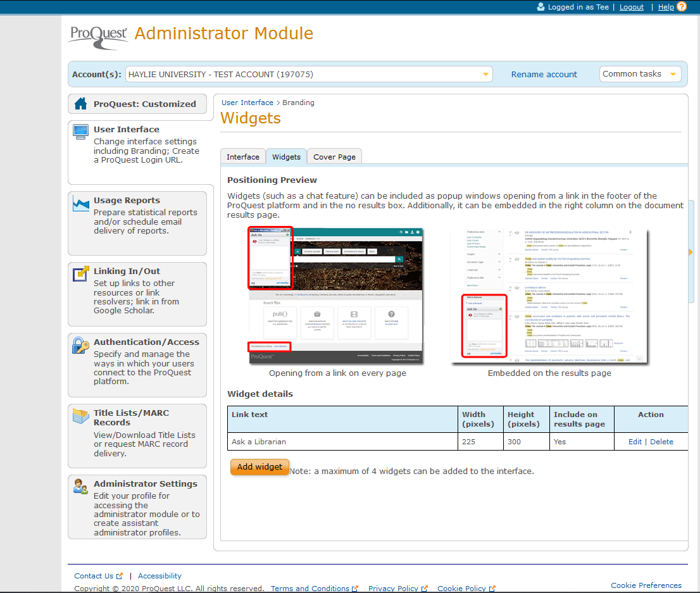
Task: Open Title Lists/MARC Records section
Action: pyautogui.click(x=137, y=436)
